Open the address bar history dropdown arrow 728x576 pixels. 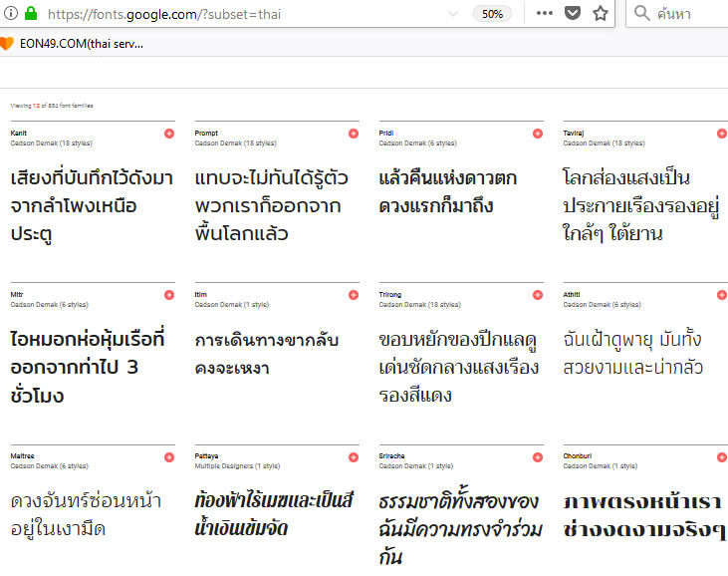[x=453, y=14]
